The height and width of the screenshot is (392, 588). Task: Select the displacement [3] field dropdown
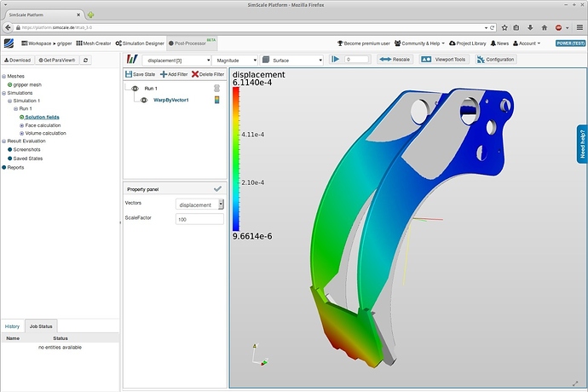click(176, 60)
